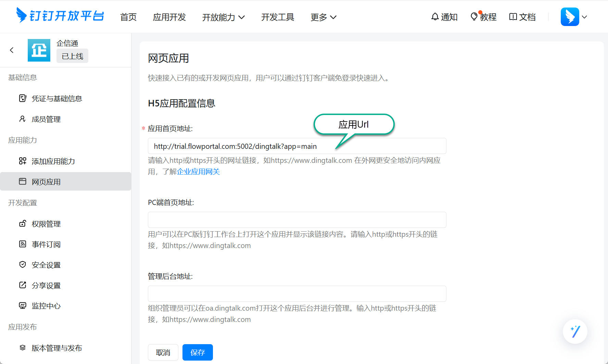This screenshot has height=364, width=608.
Task: Click the 网页应用 window icon
Action: click(x=23, y=182)
